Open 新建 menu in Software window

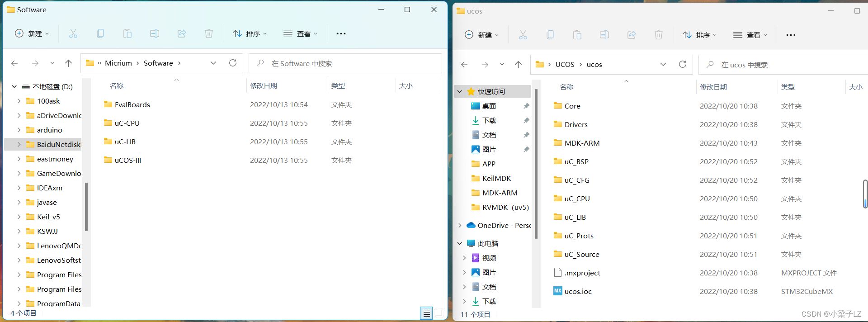32,33
